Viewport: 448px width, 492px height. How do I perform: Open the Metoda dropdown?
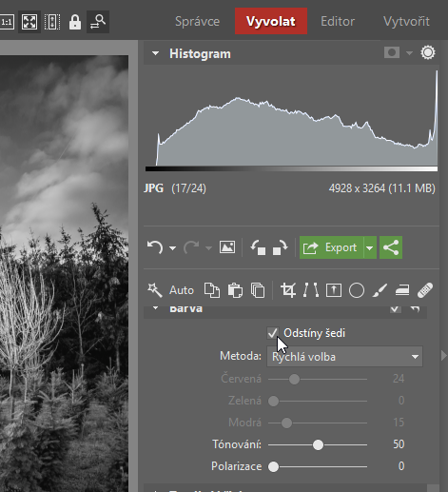(x=344, y=357)
